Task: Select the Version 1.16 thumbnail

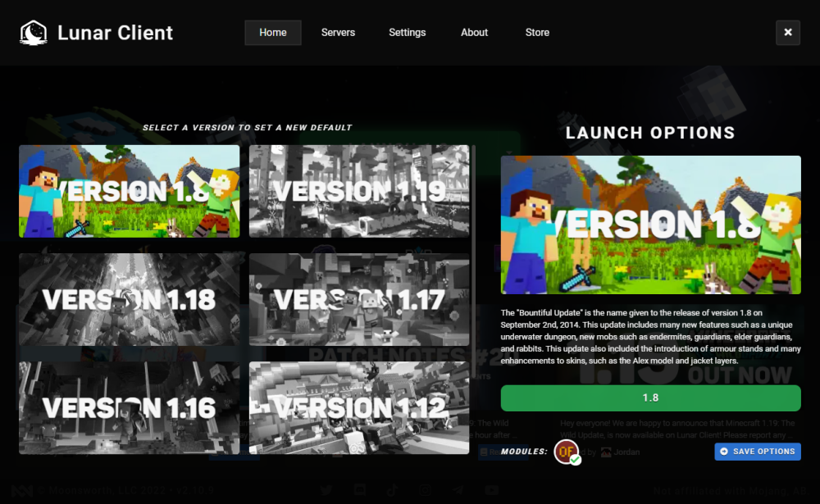Action: (130, 407)
